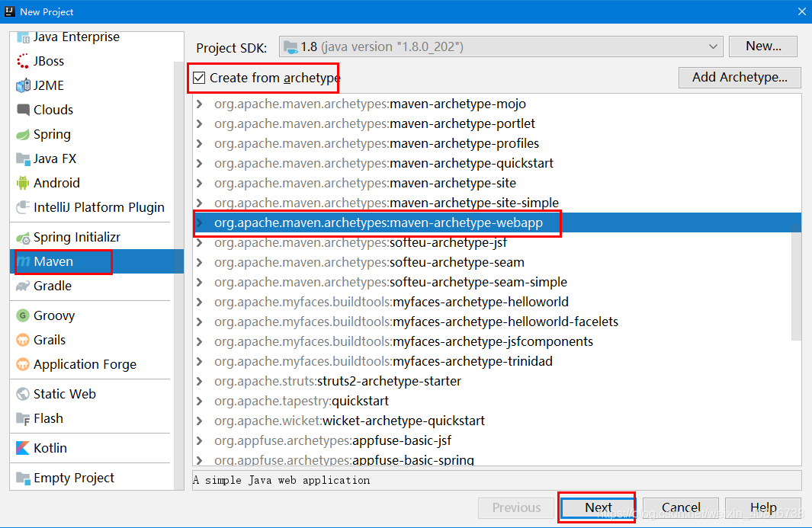Click the Clouds speech bubble icon
812x528 pixels.
[x=23, y=110]
